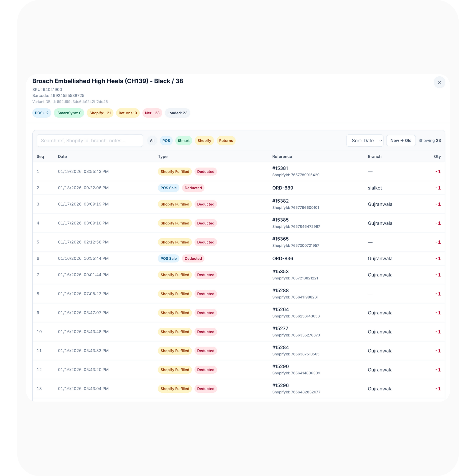This screenshot has width=476, height=476.
Task: Click into the search field
Action: (x=90, y=140)
